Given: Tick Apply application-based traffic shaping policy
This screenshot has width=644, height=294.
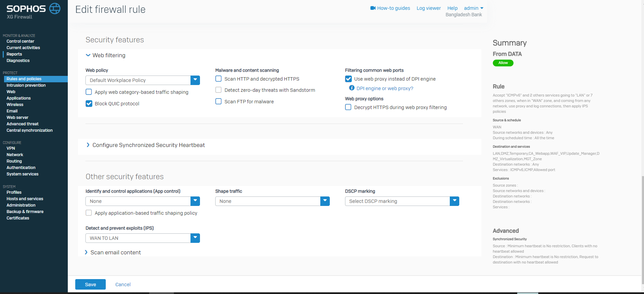Looking at the screenshot, I should tap(89, 213).
